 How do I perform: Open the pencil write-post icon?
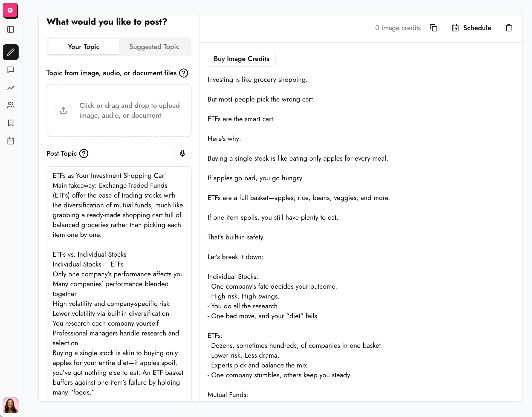[x=11, y=52]
